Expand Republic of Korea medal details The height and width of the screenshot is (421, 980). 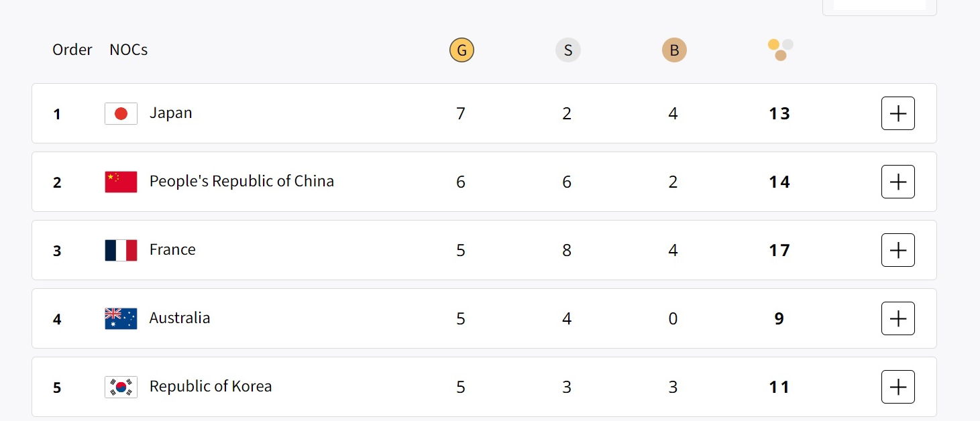[x=897, y=387]
